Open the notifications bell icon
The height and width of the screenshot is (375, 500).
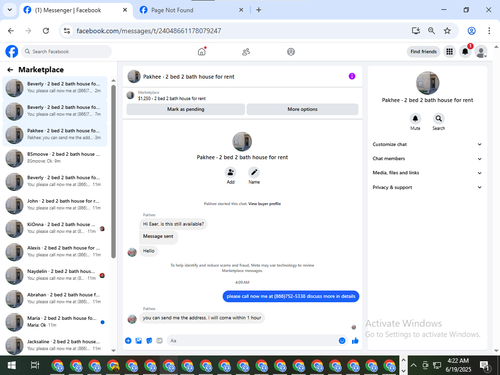465,52
